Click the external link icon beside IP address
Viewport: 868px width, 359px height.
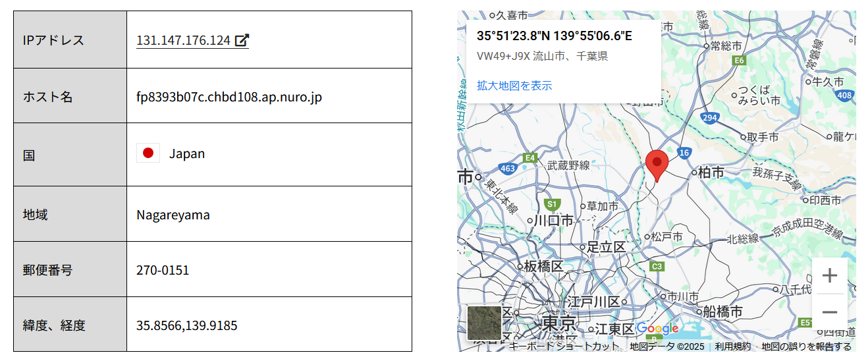(x=242, y=40)
